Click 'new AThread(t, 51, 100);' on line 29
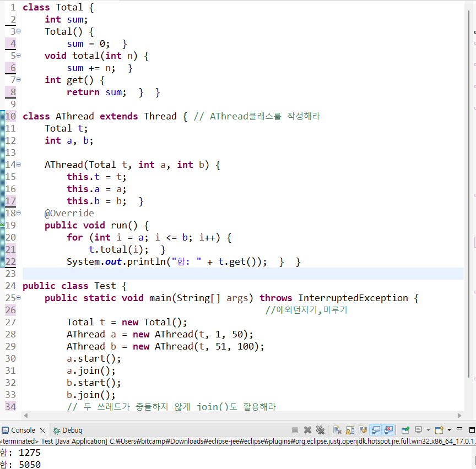 pos(198,346)
